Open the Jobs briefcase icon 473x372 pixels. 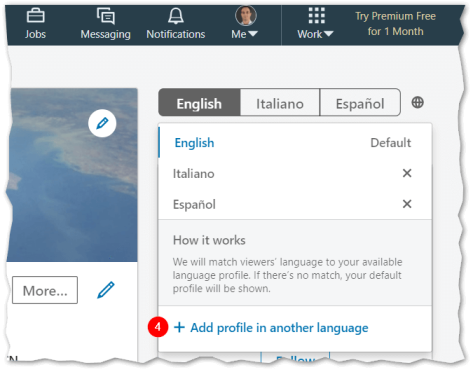pyautogui.click(x=35, y=16)
